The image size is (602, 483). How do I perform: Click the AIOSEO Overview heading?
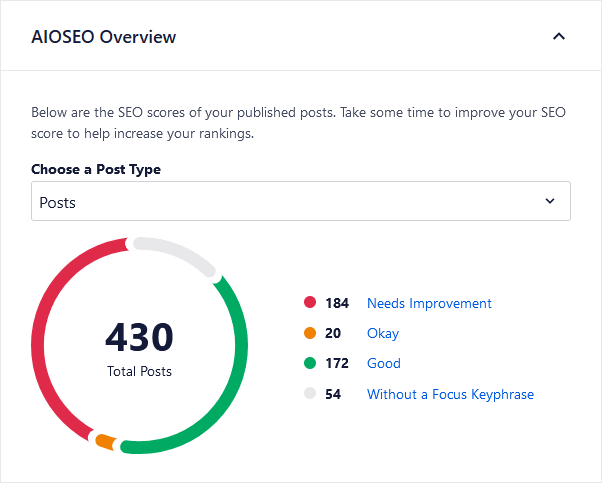click(104, 37)
